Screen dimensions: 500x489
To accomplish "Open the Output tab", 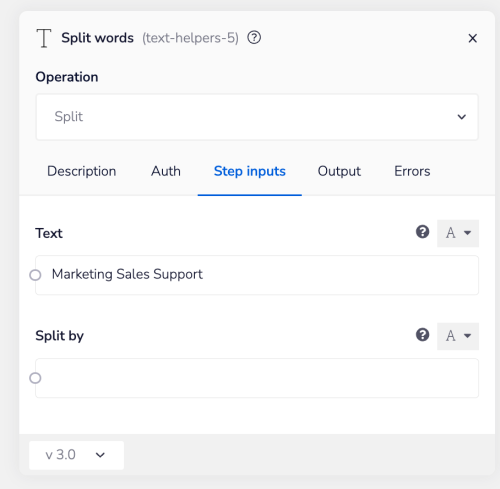I will coord(339,171).
